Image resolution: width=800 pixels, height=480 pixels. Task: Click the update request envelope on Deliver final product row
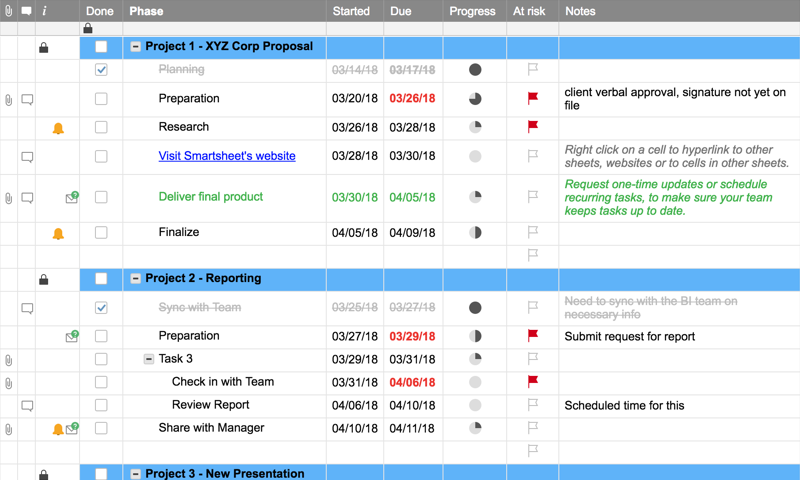72,198
